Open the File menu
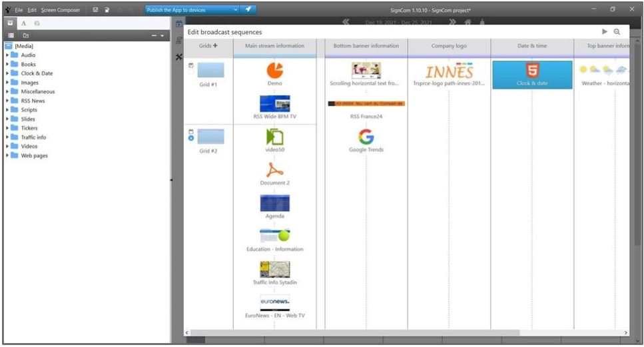 tap(19, 10)
